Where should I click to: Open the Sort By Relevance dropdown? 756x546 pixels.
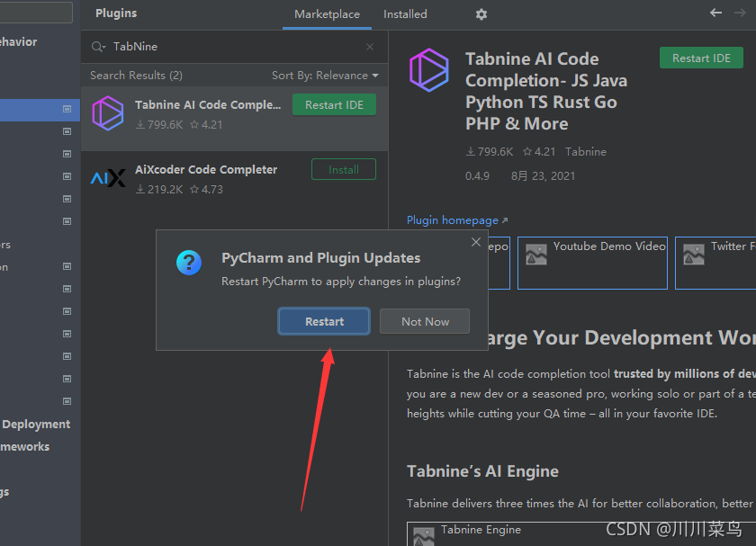325,76
